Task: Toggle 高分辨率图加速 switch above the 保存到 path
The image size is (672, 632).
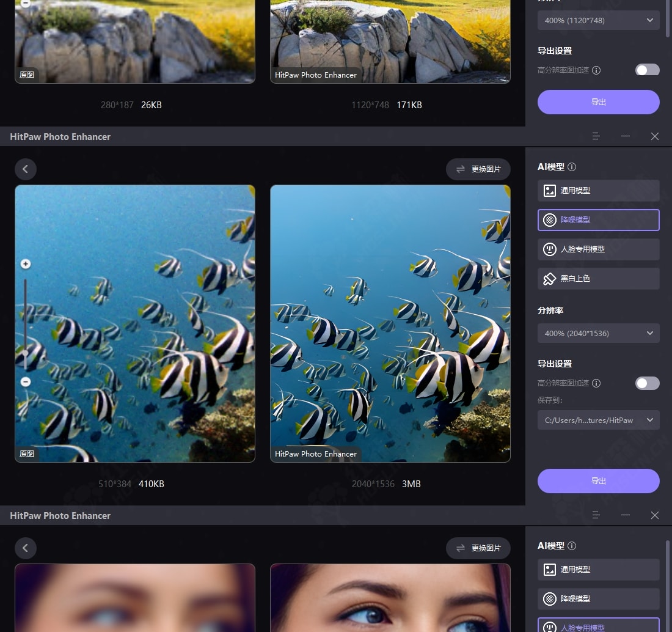Action: point(647,383)
